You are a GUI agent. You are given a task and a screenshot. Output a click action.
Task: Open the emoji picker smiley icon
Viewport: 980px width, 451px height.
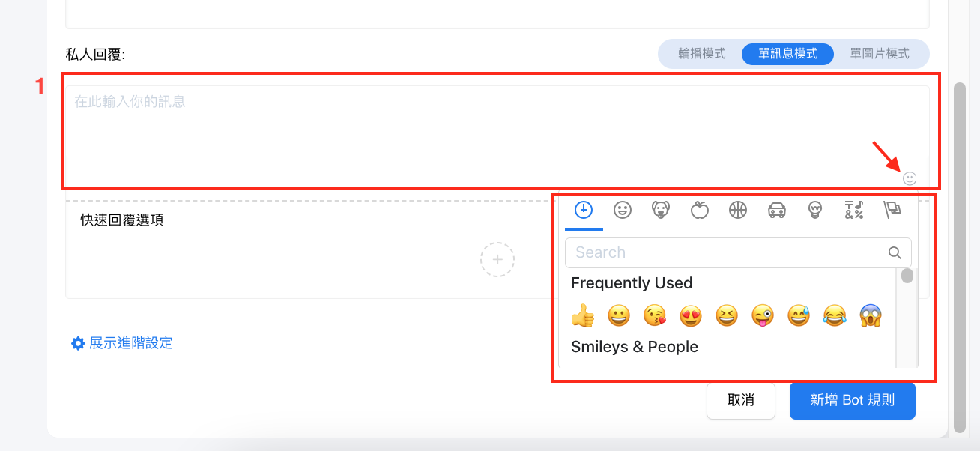(x=910, y=178)
